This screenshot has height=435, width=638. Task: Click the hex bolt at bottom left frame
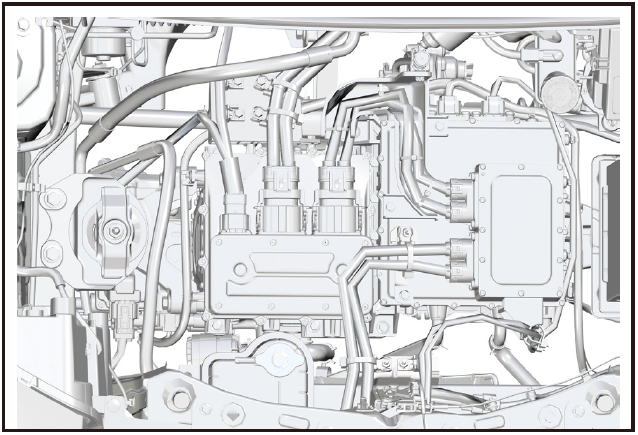[182, 400]
